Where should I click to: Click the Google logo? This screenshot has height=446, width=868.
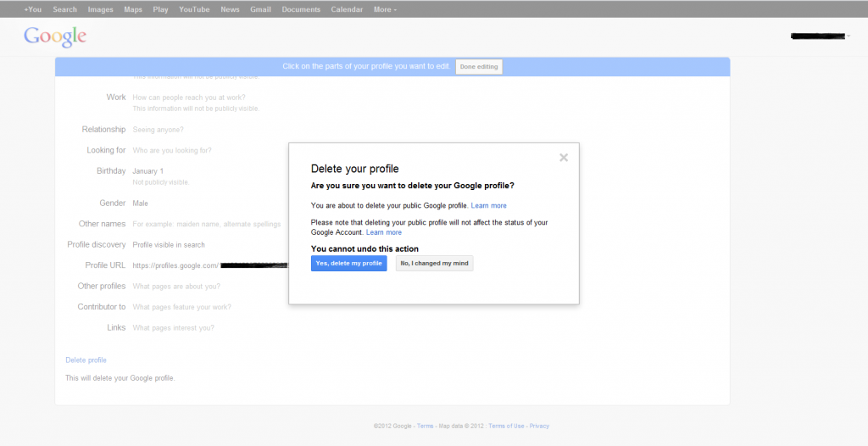pyautogui.click(x=55, y=36)
